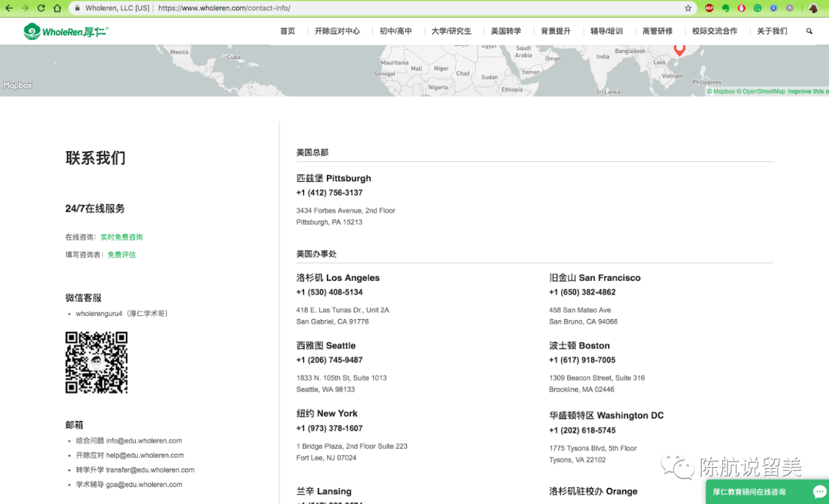Click the WholeRen logo
829x504 pixels.
pyautogui.click(x=65, y=31)
